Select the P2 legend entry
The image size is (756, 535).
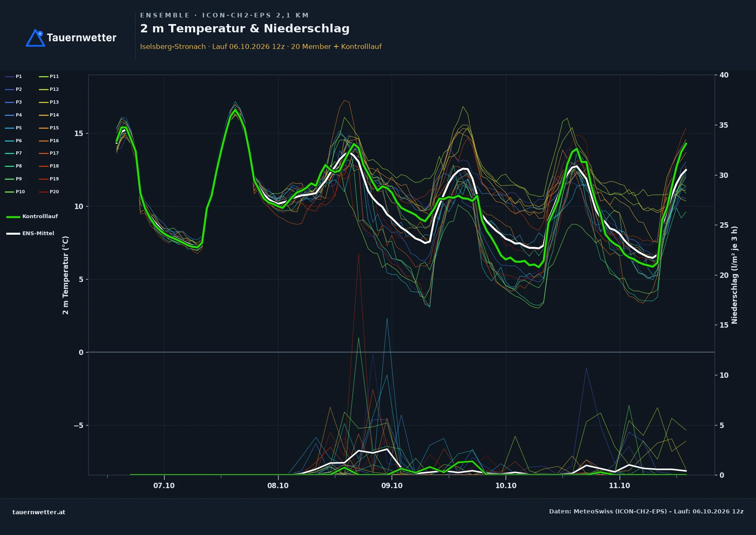pyautogui.click(x=14, y=89)
